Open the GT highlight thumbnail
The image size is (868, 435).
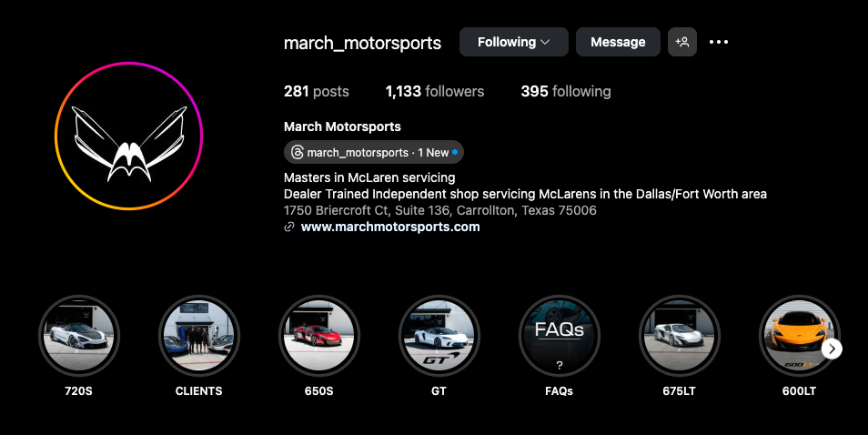coord(439,336)
